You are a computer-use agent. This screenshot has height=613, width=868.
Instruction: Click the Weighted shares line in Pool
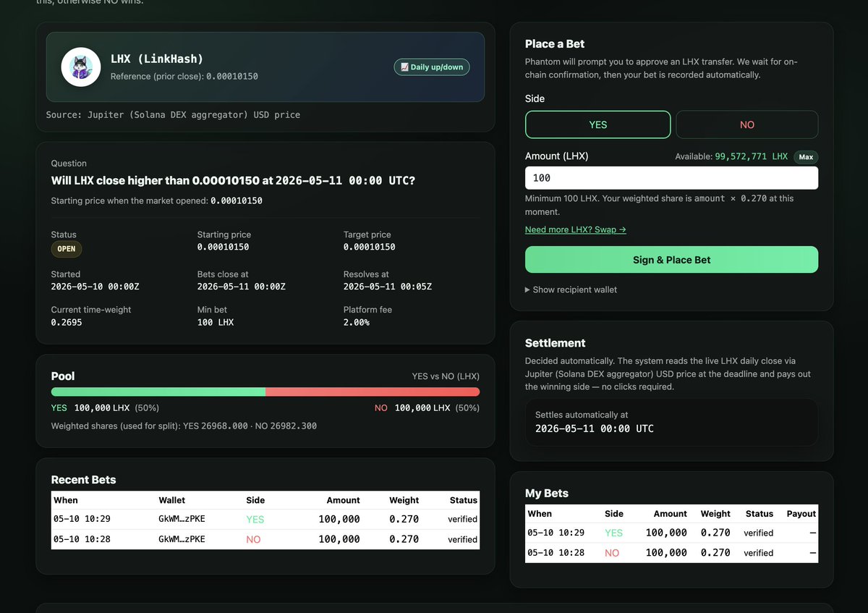click(x=184, y=426)
